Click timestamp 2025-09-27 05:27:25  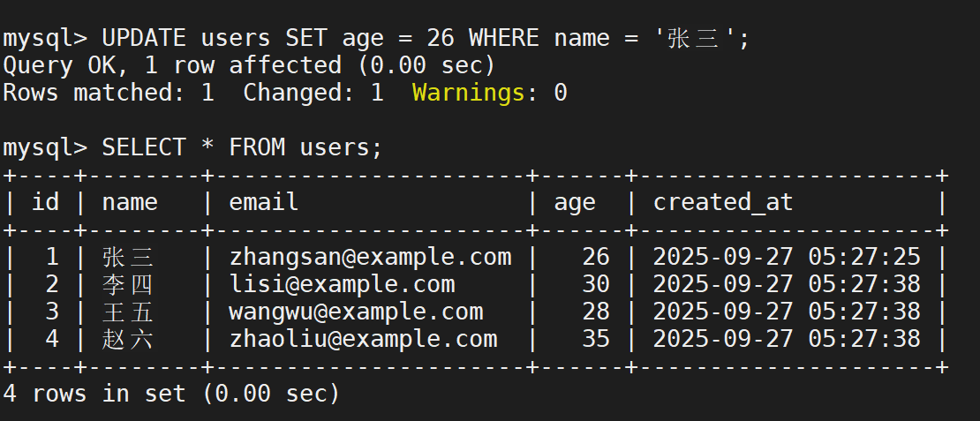[787, 258]
